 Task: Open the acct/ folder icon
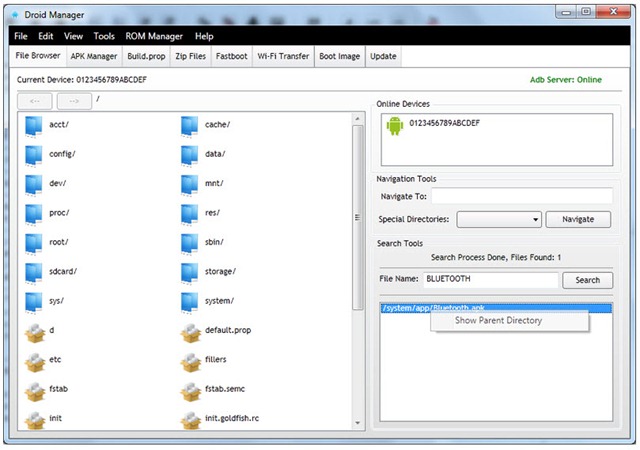point(33,126)
